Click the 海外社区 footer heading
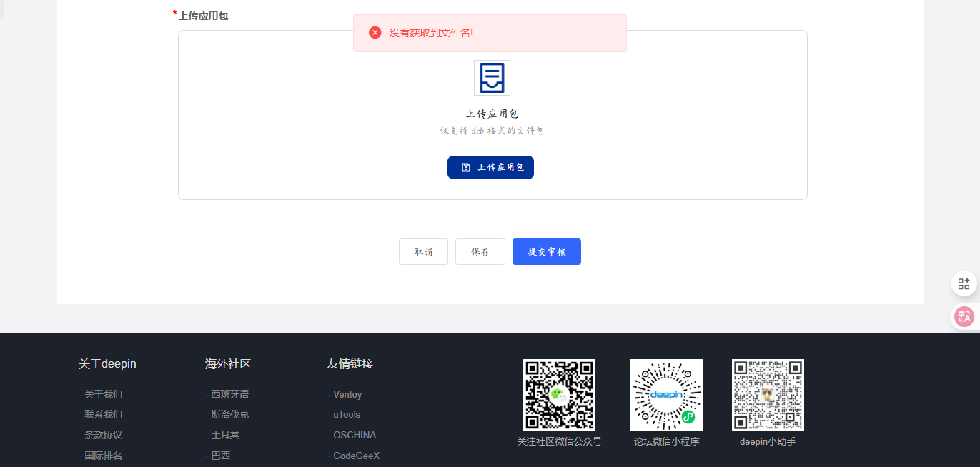Screen dimensions: 980x467 click(x=228, y=364)
